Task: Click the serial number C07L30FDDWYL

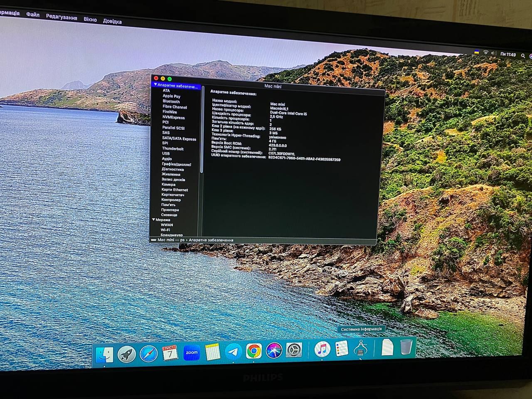Action: (x=281, y=154)
